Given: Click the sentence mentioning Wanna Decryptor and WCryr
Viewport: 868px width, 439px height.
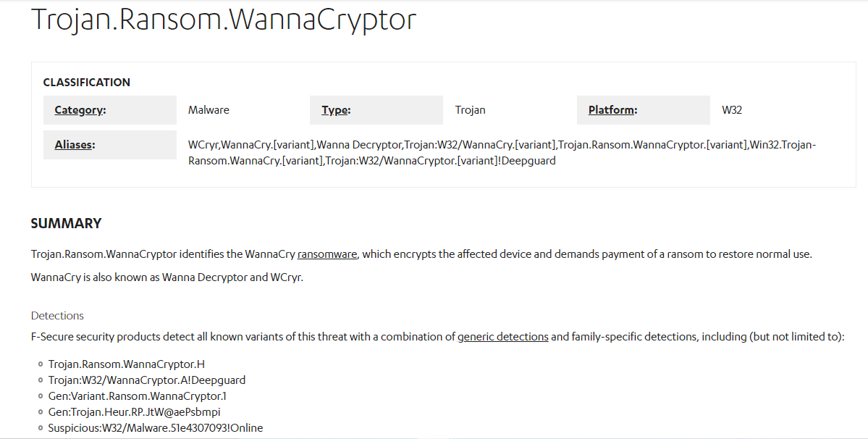Looking at the screenshot, I should tap(167, 277).
